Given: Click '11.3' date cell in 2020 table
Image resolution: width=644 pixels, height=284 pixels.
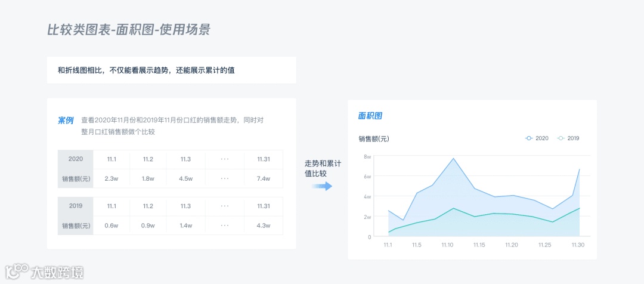Looking at the screenshot, I should click(x=185, y=159).
